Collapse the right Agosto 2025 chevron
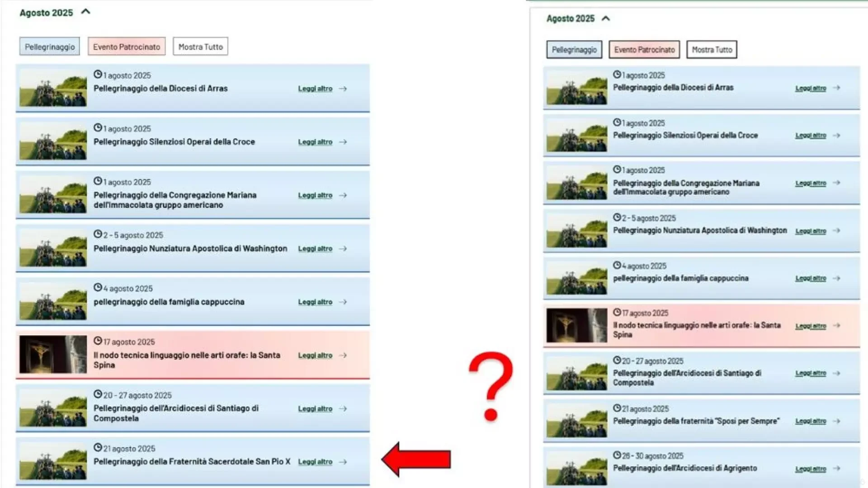The width and height of the screenshot is (868, 488). point(606,19)
